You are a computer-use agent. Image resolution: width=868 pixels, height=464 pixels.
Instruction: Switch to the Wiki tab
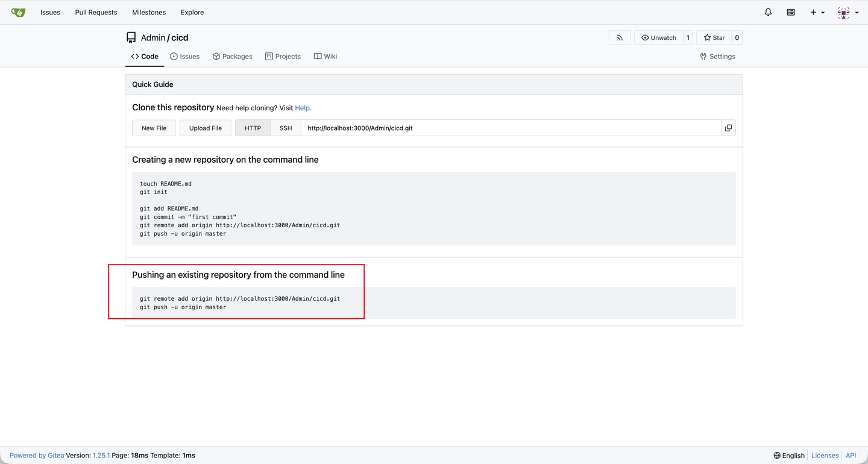[x=325, y=57]
